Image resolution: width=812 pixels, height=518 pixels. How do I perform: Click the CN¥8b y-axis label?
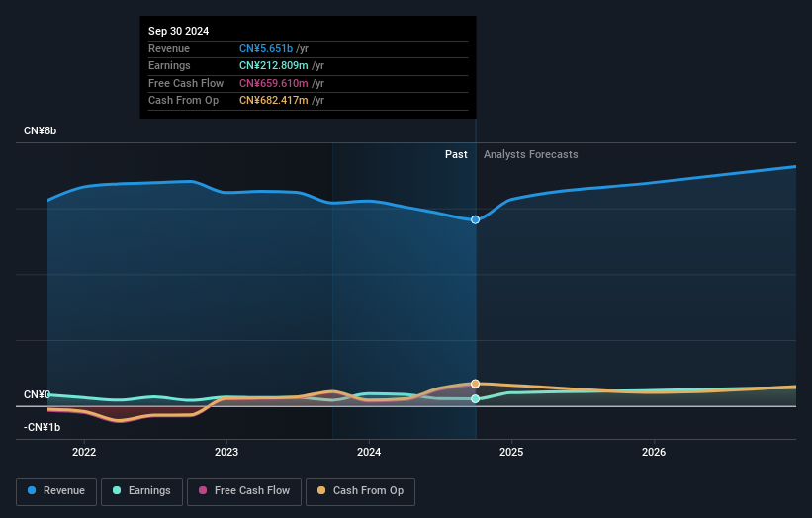pyautogui.click(x=40, y=130)
